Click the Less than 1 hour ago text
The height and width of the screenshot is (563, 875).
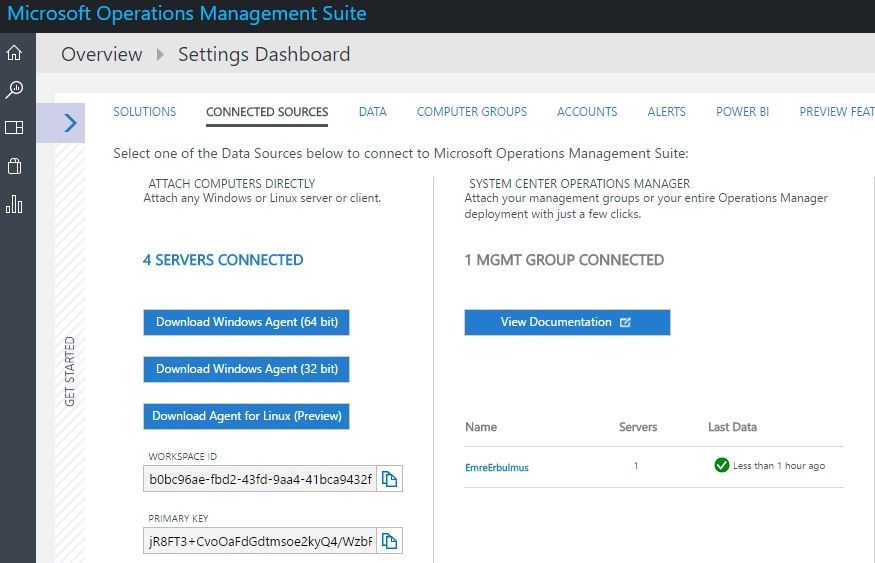point(779,465)
